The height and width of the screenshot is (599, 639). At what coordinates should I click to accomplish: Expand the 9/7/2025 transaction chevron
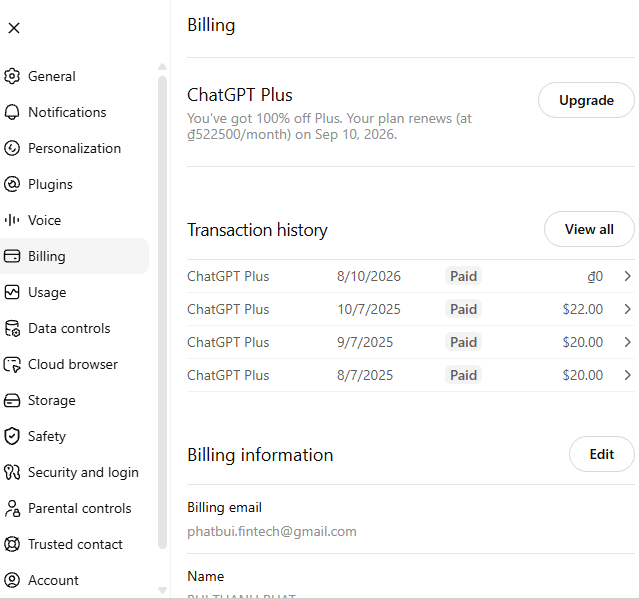click(627, 342)
